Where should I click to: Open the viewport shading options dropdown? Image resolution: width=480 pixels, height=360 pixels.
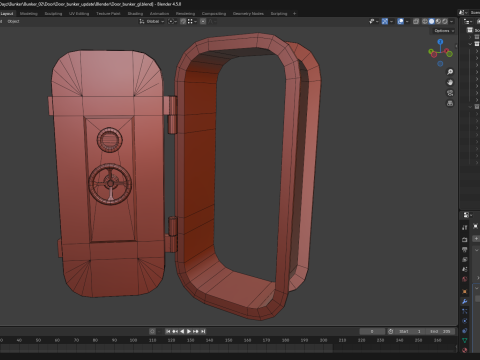pos(452,21)
